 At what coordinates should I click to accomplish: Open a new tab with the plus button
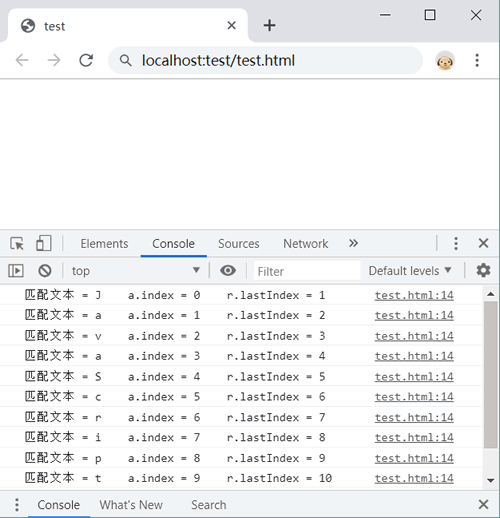[x=269, y=25]
